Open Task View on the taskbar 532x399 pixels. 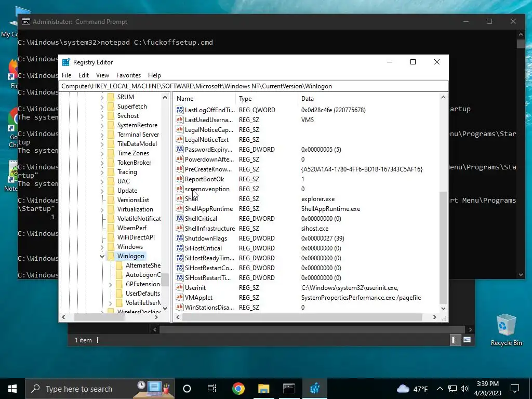[x=212, y=389]
